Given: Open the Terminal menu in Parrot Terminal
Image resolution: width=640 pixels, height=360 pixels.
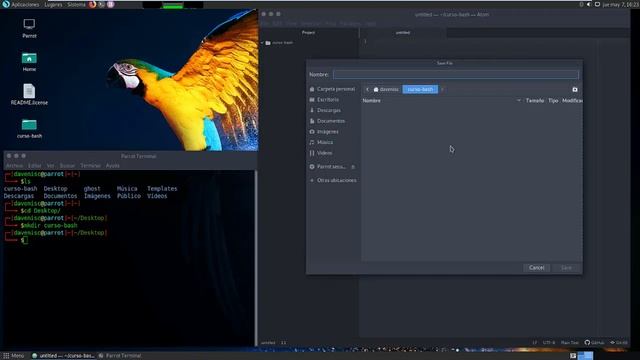Looking at the screenshot, I should pyautogui.click(x=90, y=166).
